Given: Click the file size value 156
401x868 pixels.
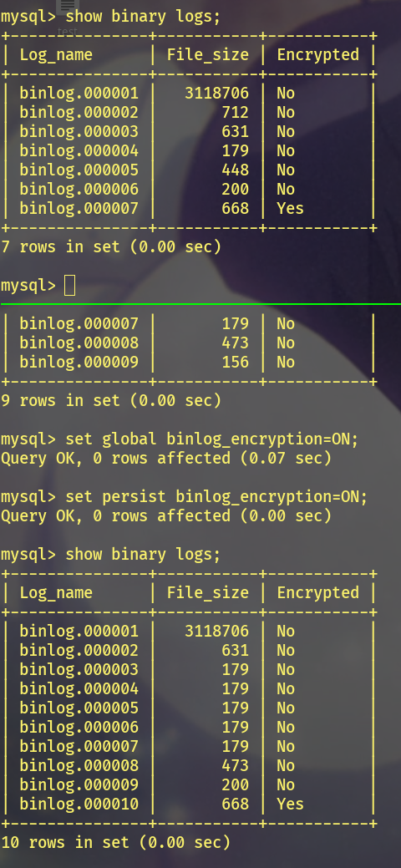Looking at the screenshot, I should [x=236, y=362].
